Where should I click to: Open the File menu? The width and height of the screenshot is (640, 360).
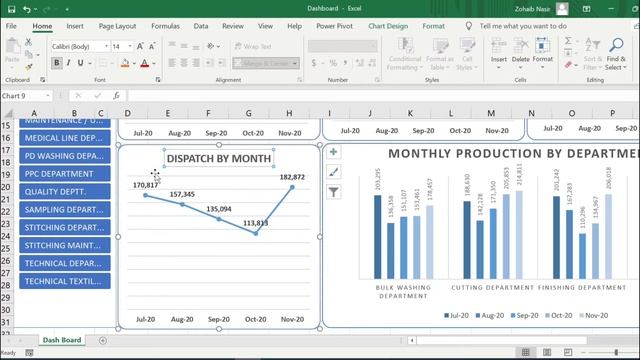coord(11,26)
